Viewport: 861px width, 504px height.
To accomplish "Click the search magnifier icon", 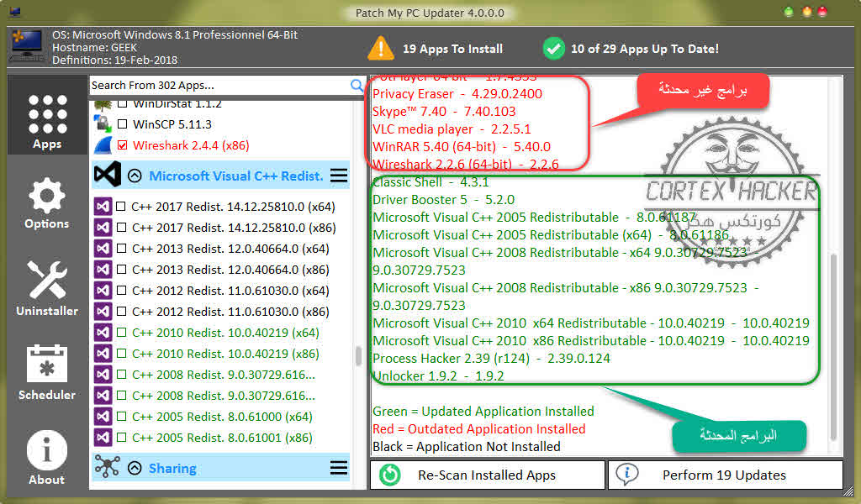I will click(x=357, y=85).
